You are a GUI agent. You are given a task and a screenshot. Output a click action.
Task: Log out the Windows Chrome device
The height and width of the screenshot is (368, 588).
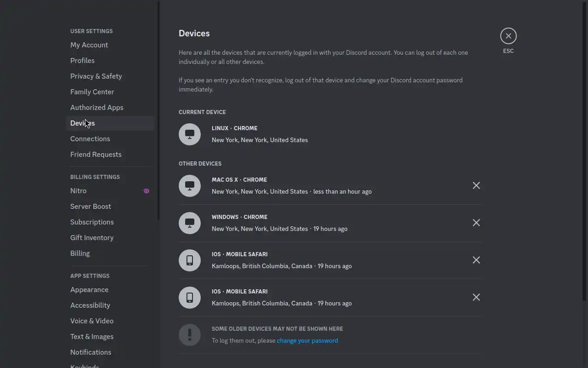pyautogui.click(x=476, y=223)
